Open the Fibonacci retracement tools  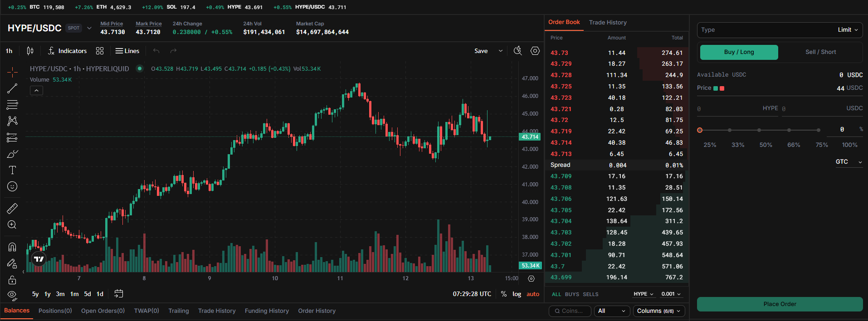click(x=12, y=105)
